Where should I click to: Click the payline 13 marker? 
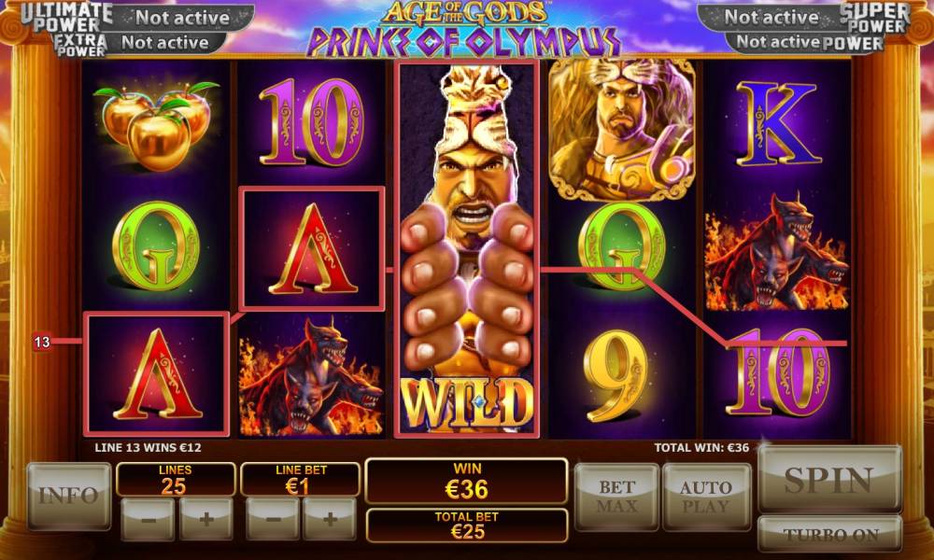click(x=42, y=342)
